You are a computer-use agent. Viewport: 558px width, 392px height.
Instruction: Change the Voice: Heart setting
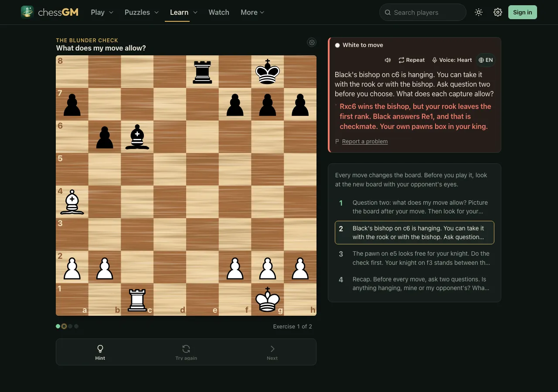click(452, 60)
